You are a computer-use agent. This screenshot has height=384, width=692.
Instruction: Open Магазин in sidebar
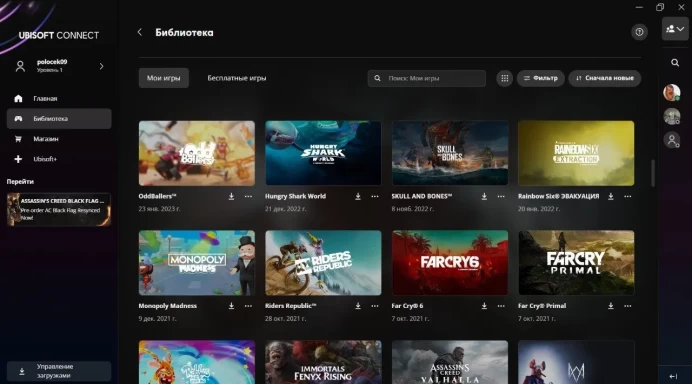tap(59, 139)
